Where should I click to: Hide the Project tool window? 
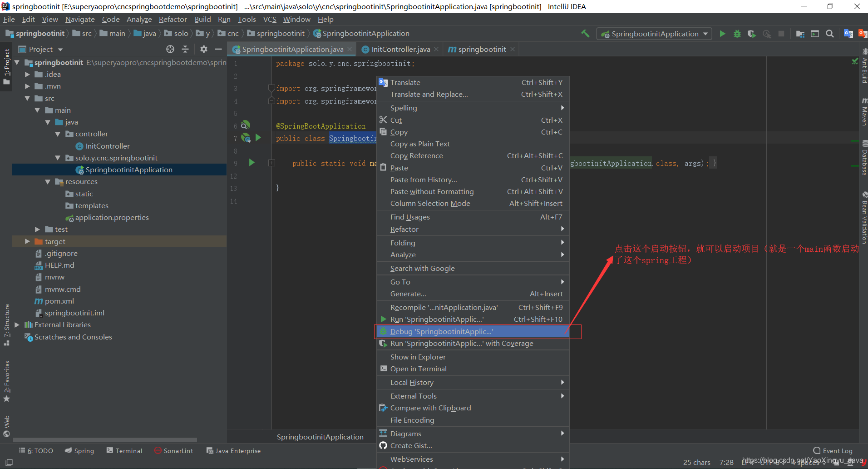tap(218, 49)
